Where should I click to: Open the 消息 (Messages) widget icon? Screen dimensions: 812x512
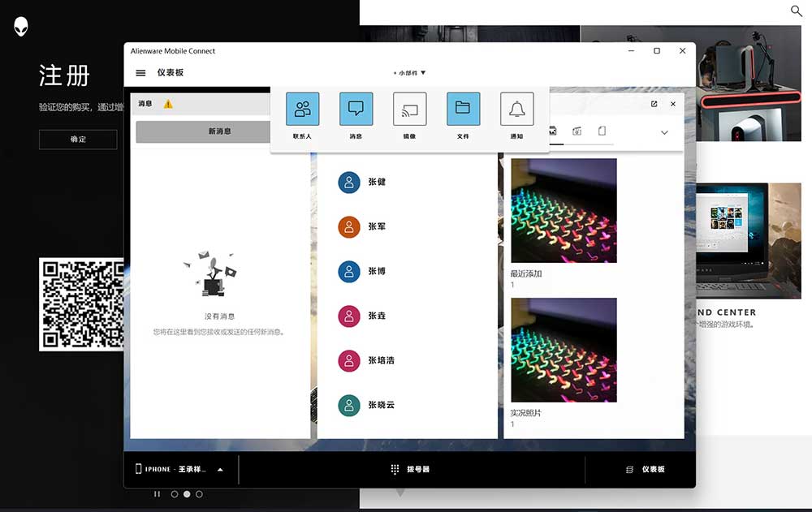356,109
